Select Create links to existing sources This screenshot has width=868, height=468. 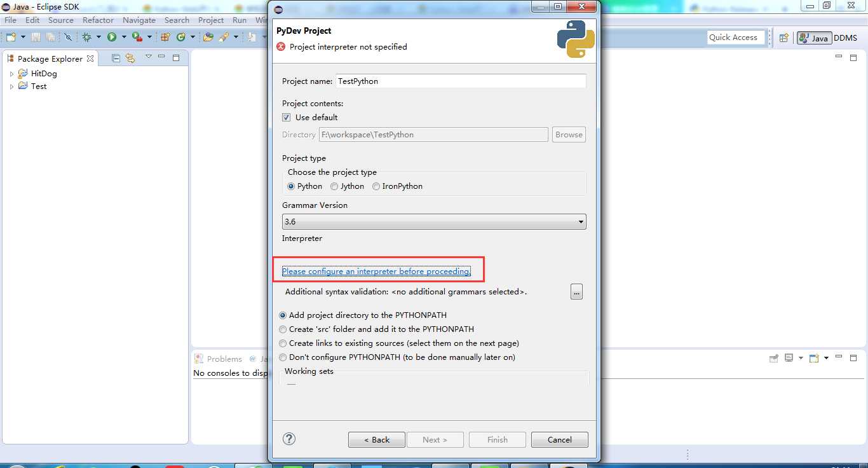tap(283, 343)
